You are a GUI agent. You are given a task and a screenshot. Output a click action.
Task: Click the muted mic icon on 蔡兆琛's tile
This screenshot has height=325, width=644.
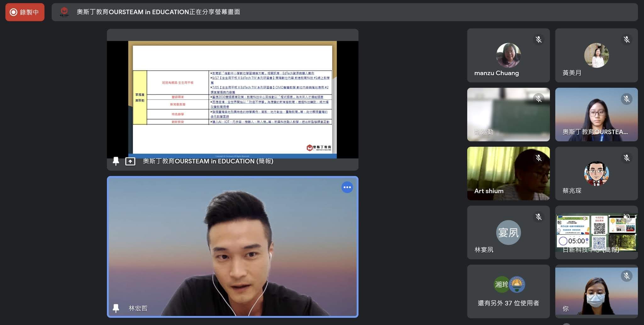pyautogui.click(x=627, y=158)
